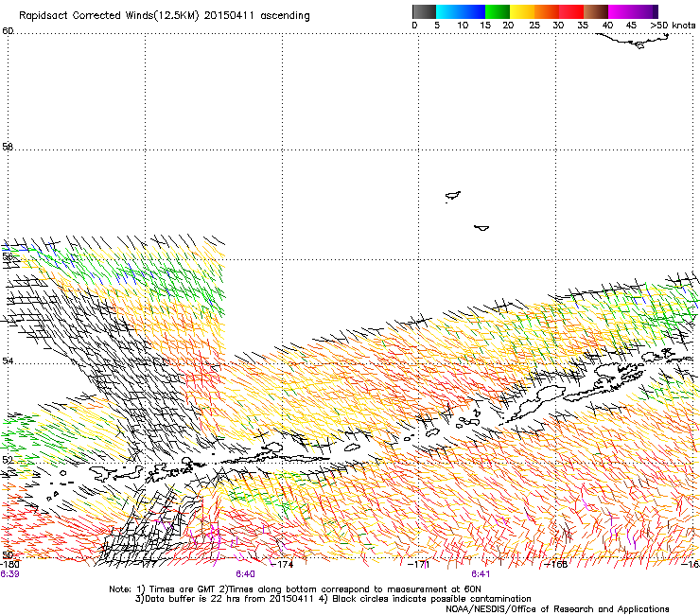This screenshot has width=700, height=615.
Task: Click the gray 0-5 knots legend swatch
Action: pyautogui.click(x=424, y=11)
